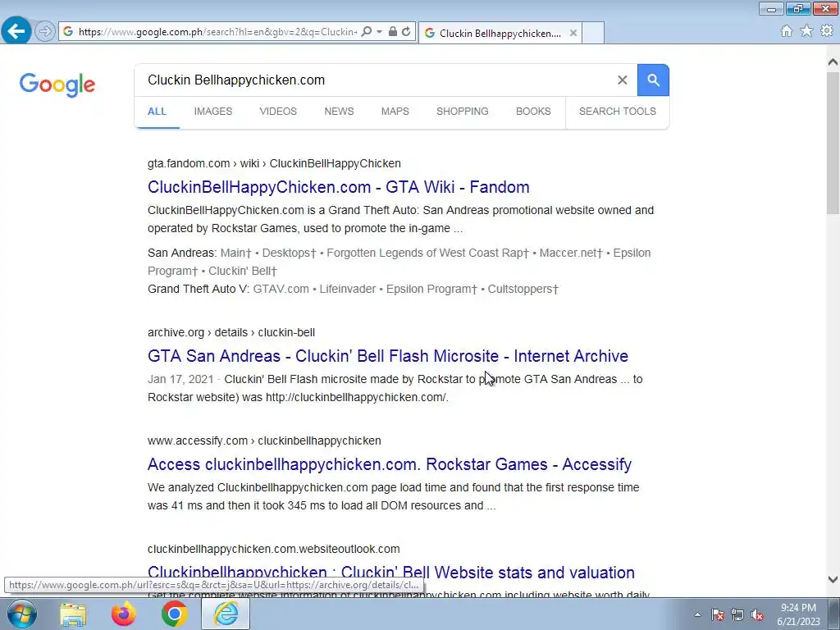This screenshot has height=630, width=840.
Task: Click Forgotten Legends of West Coast Rap† link
Action: [427, 253]
